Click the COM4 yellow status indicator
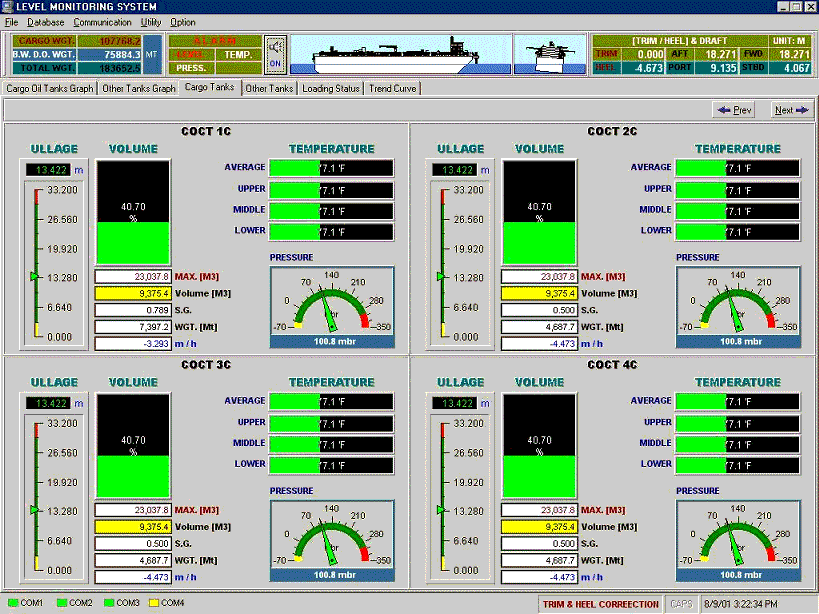The height and width of the screenshot is (614, 819). (x=153, y=603)
